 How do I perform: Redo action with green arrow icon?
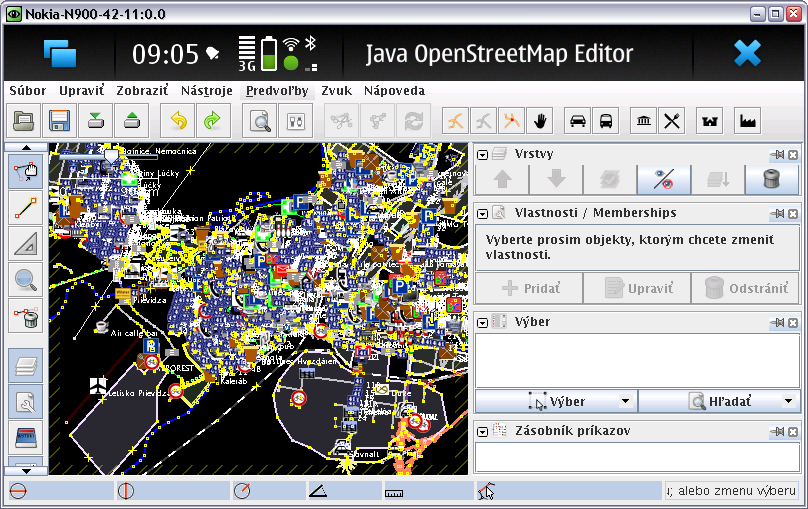pos(213,121)
